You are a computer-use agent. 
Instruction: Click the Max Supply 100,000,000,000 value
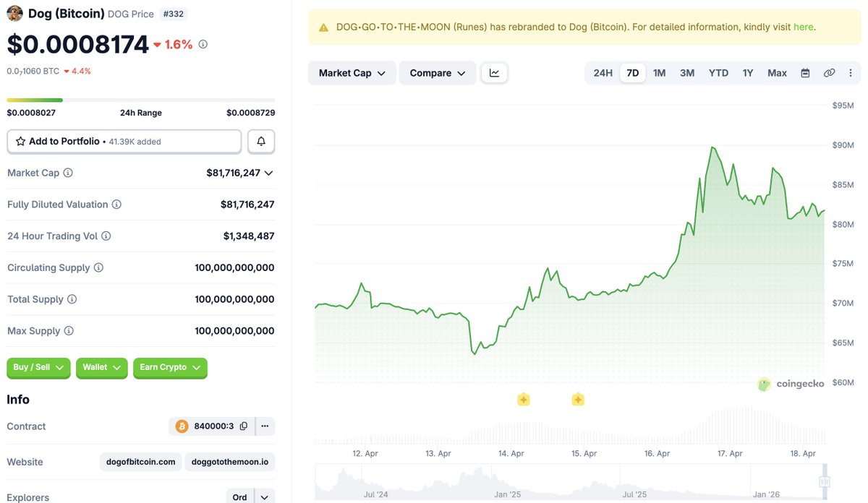234,331
